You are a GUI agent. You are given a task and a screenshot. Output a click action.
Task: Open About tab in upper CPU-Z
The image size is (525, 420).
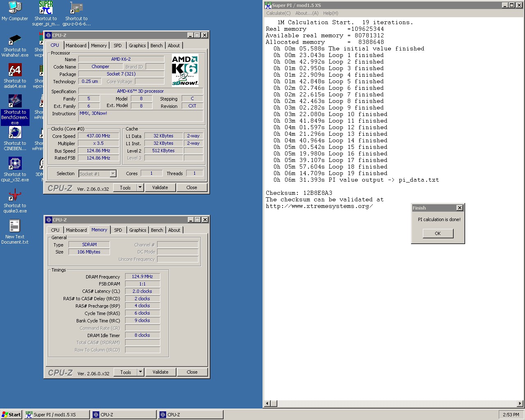174,46
